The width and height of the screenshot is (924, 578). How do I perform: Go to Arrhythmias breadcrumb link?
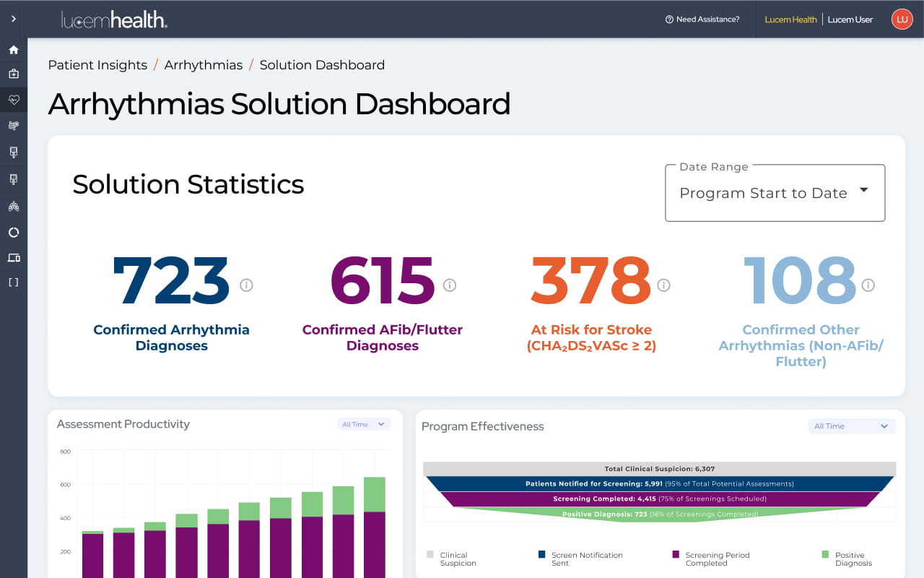click(204, 65)
